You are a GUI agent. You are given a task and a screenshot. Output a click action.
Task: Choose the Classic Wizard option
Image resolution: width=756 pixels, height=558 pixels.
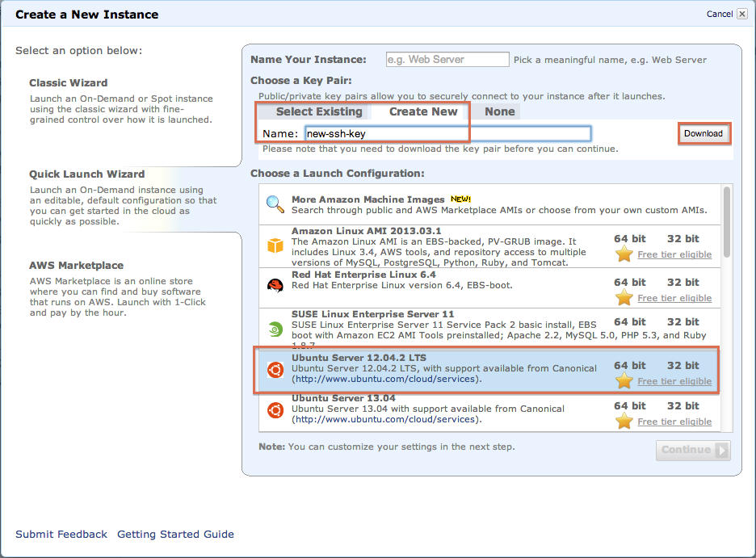point(68,83)
